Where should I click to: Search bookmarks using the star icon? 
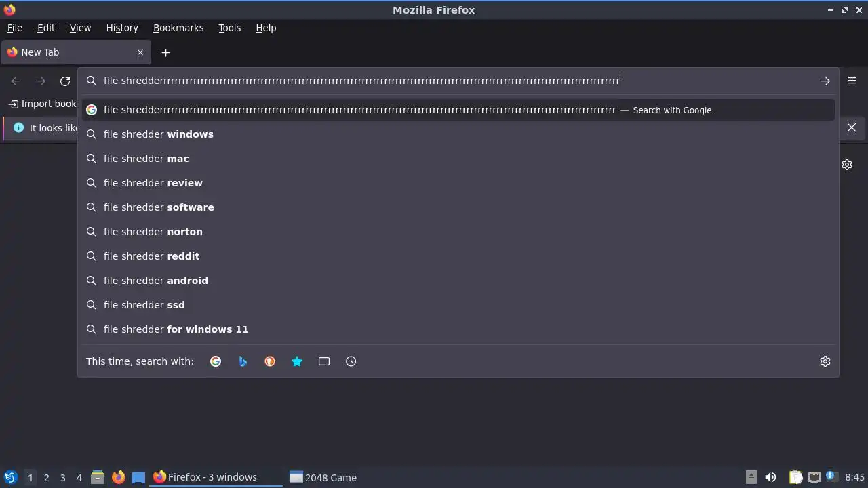point(297,361)
